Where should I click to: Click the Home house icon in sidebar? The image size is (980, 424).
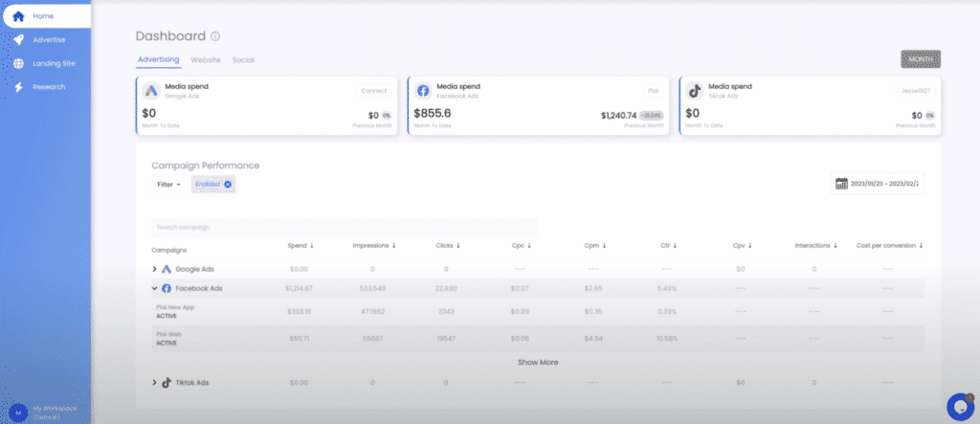pyautogui.click(x=19, y=15)
